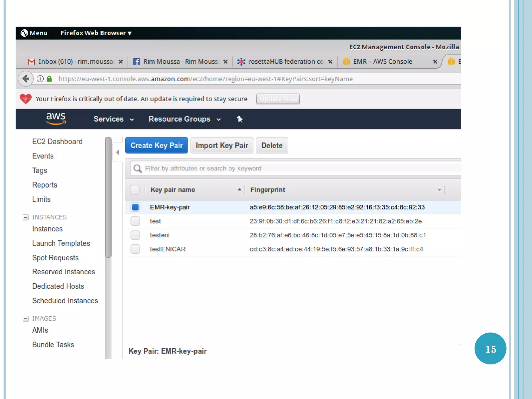Screen dimensions: 532x399
Task: Uncheck the EMR-key-pair checkbox
Action: [135, 207]
